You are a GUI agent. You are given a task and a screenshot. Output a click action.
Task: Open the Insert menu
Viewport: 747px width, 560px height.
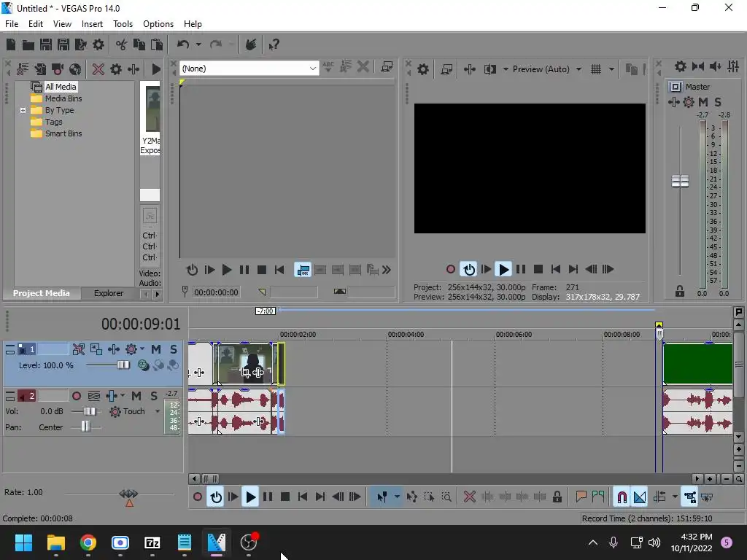click(x=92, y=24)
